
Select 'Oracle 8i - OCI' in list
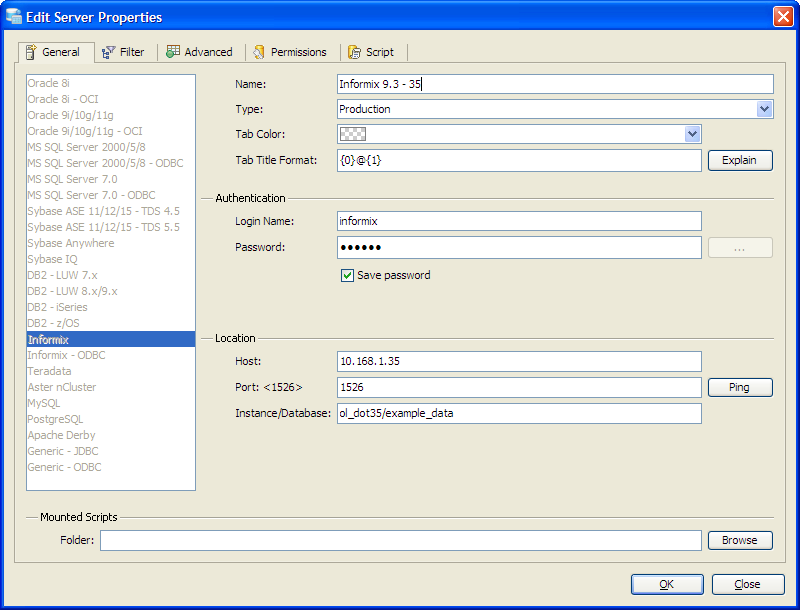click(x=111, y=99)
